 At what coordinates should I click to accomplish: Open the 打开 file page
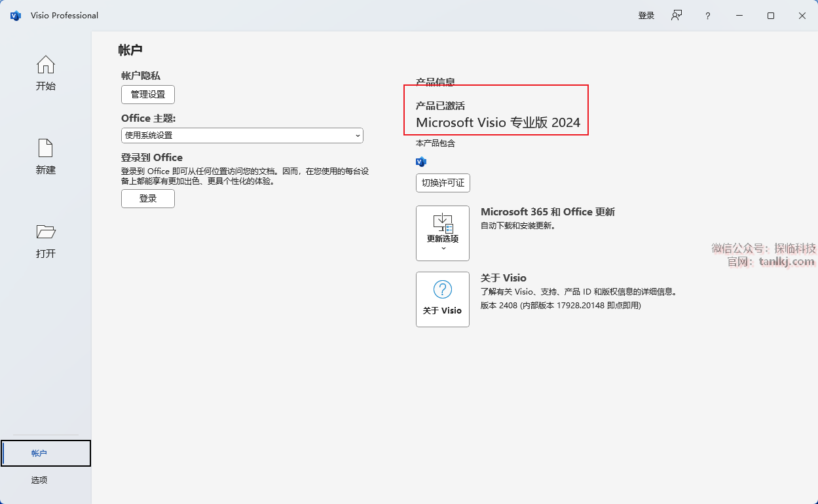(x=46, y=241)
